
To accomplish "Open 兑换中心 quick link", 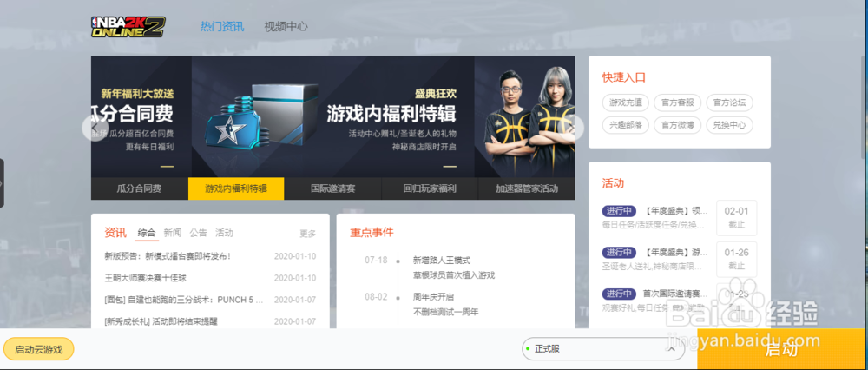I will (730, 125).
